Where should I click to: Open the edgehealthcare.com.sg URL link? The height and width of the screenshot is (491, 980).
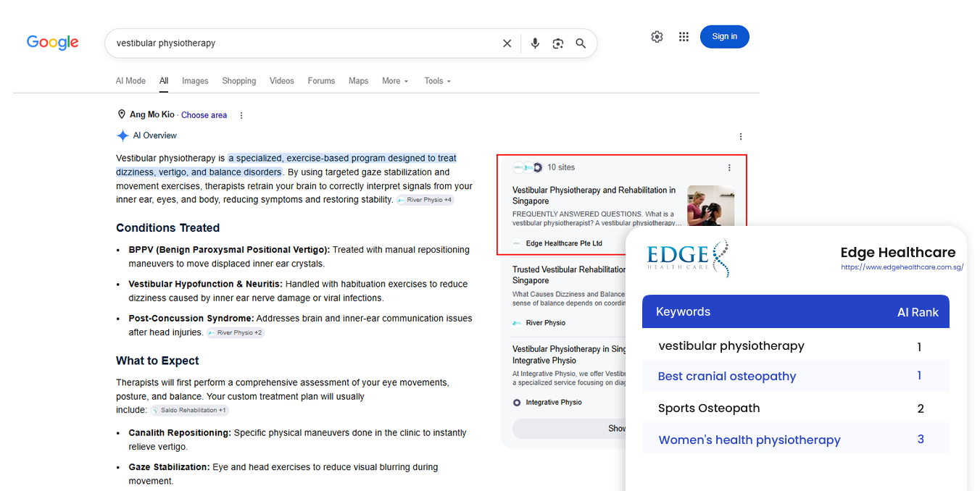point(902,267)
